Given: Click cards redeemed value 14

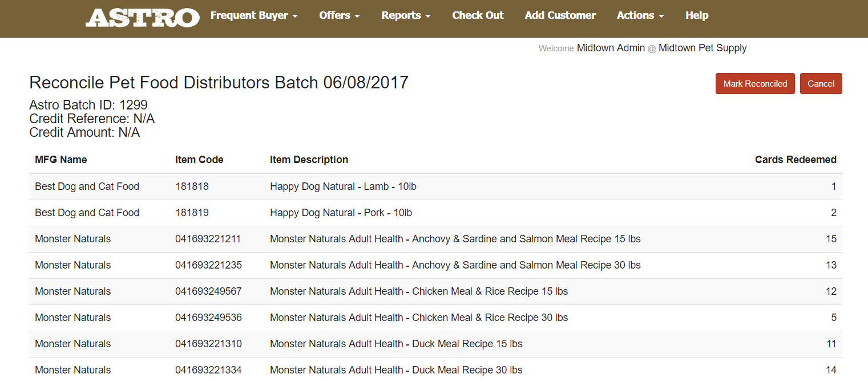Looking at the screenshot, I should pyautogui.click(x=831, y=370).
